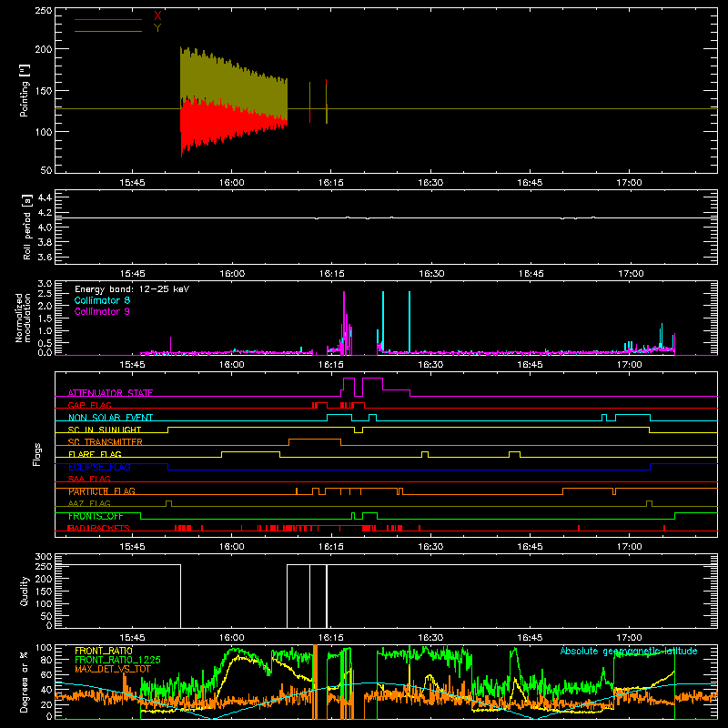Click the 16:00 tick label under Pointing plot

pyautogui.click(x=232, y=183)
